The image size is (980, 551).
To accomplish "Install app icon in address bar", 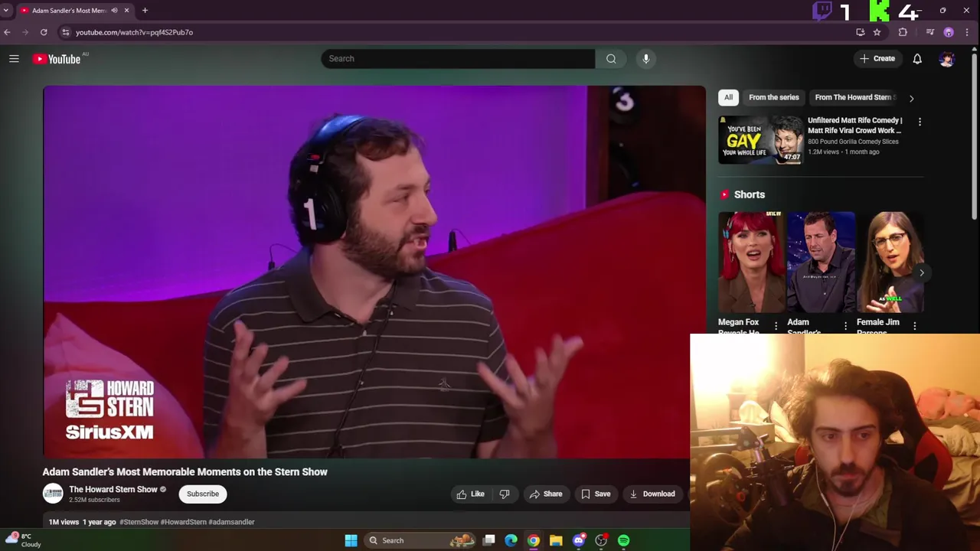I will (x=861, y=32).
